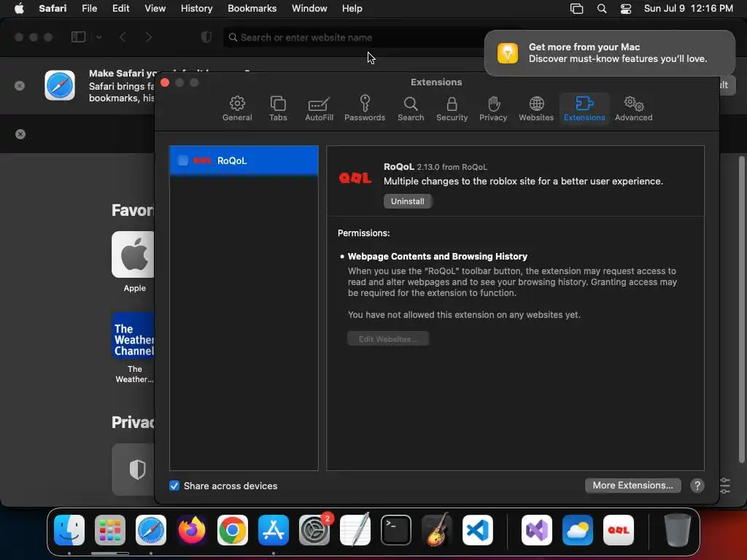This screenshot has height=560, width=747.
Task: Open the View menu
Action: click(155, 8)
